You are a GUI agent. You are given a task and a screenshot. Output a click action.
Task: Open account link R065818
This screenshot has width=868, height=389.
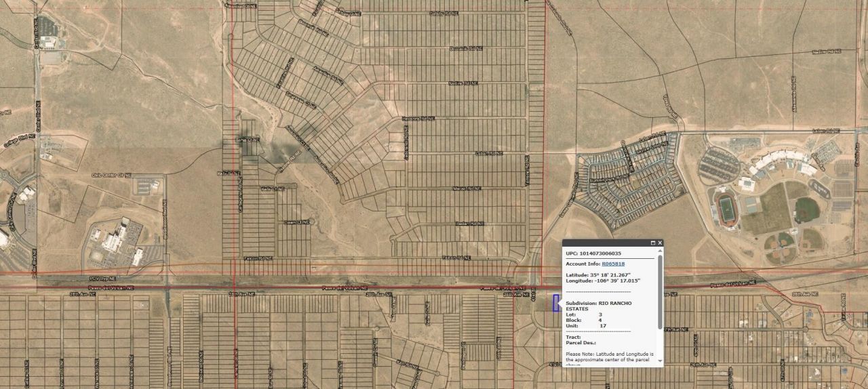click(613, 264)
